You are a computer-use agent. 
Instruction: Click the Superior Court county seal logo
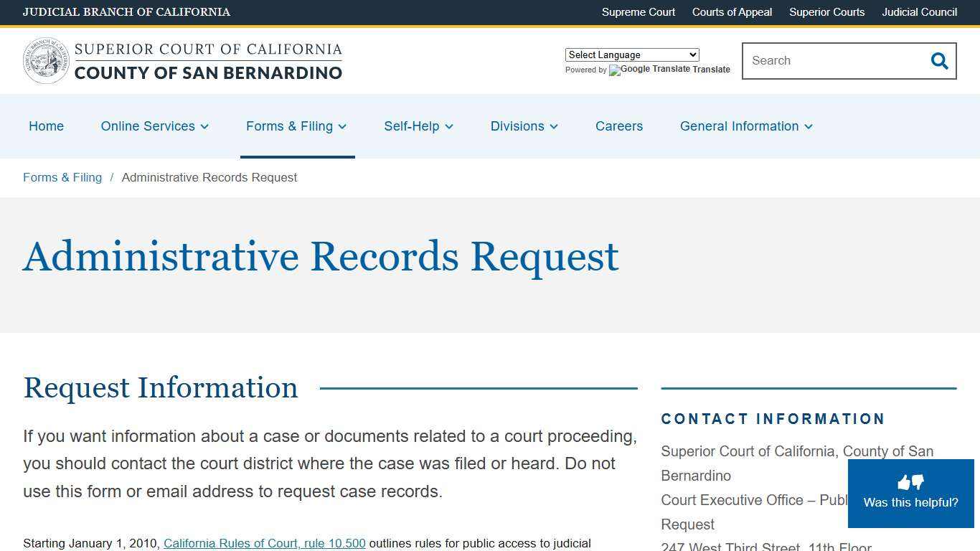46,60
